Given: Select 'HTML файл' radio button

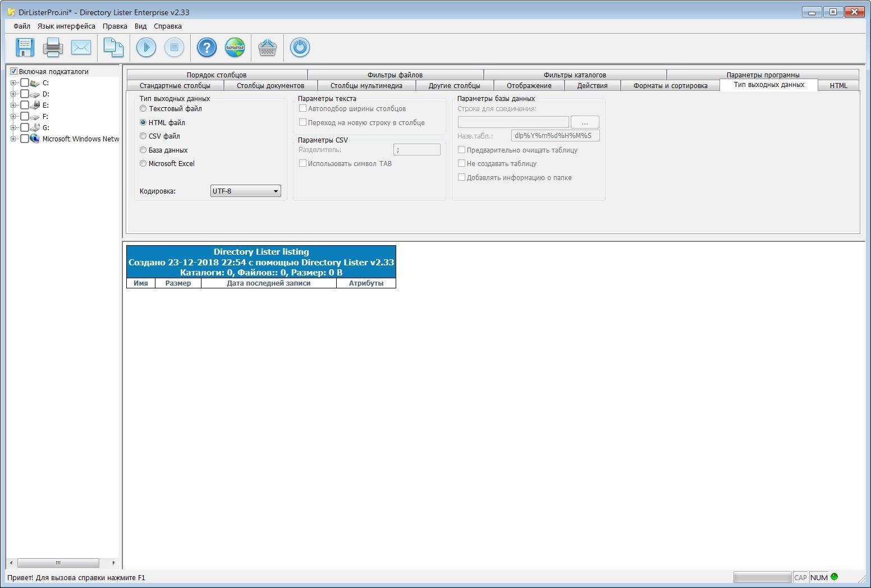Looking at the screenshot, I should 143,122.
